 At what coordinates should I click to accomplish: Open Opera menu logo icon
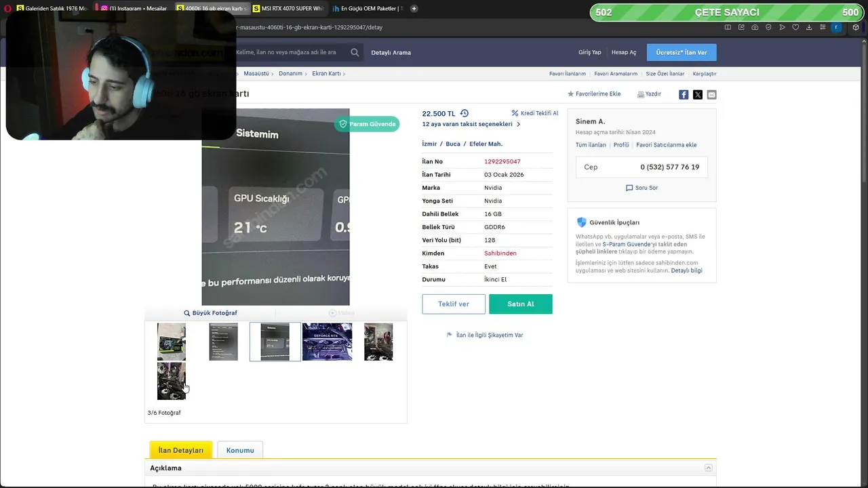click(x=7, y=8)
